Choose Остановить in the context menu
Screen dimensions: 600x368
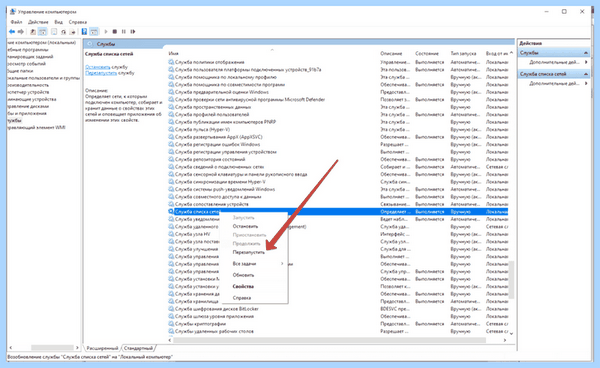pyautogui.click(x=245, y=226)
